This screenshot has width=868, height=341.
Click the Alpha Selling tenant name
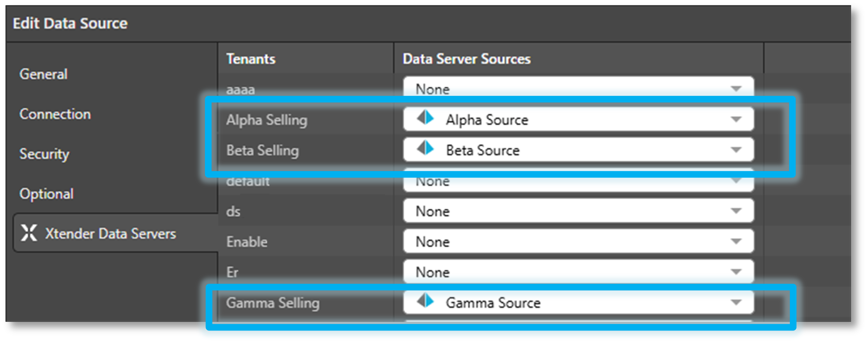tap(266, 120)
